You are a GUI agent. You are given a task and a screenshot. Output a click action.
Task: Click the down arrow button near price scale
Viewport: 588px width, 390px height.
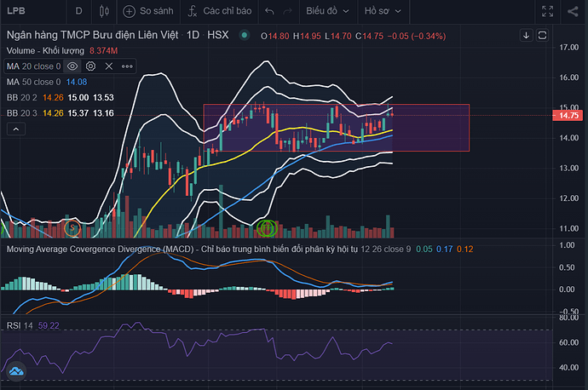526,36
